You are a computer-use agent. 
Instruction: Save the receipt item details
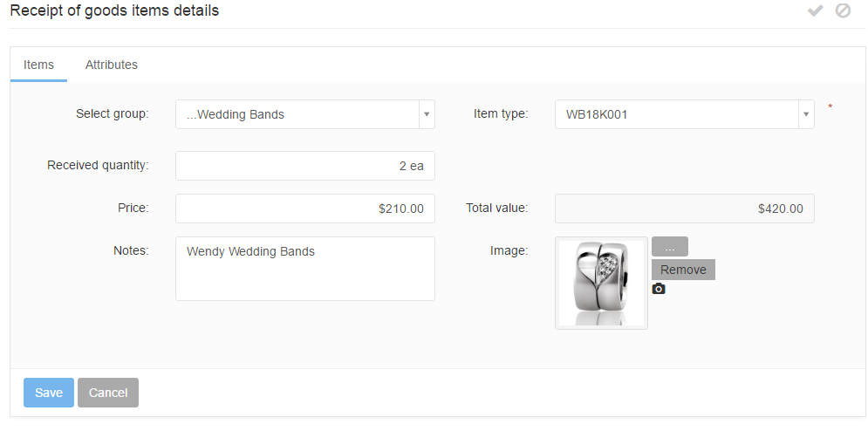tap(49, 393)
